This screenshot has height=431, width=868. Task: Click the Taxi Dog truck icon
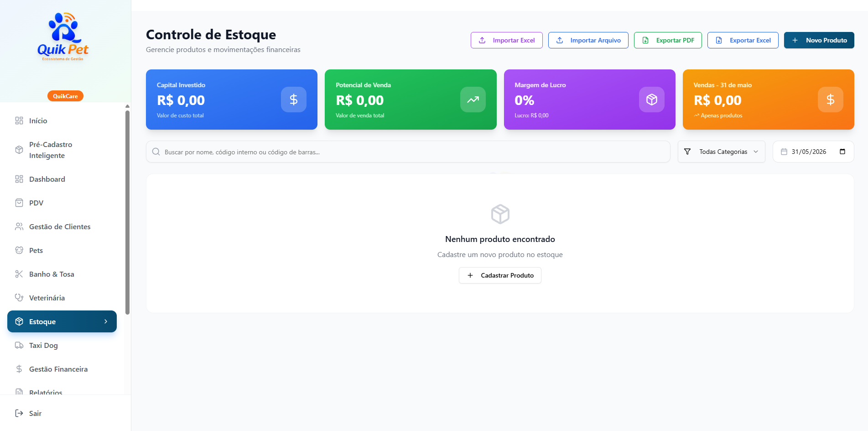19,345
